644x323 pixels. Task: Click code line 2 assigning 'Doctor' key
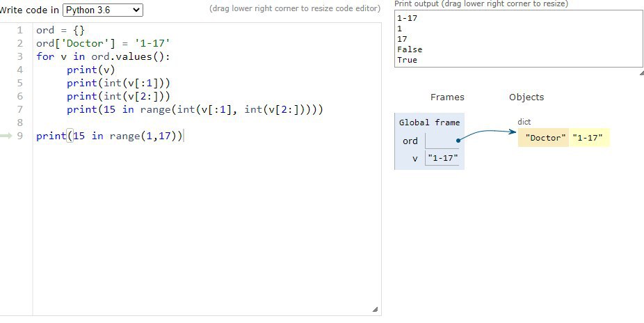pyautogui.click(x=103, y=44)
